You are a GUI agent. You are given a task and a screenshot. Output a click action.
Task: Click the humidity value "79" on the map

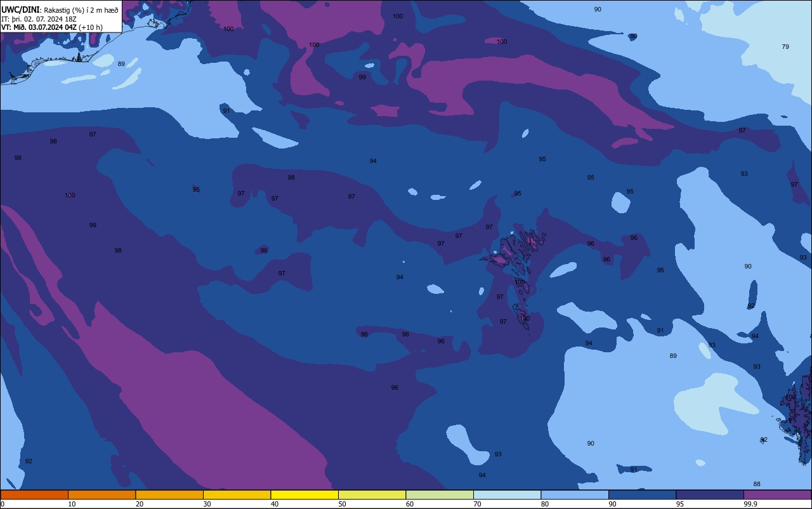click(x=785, y=47)
